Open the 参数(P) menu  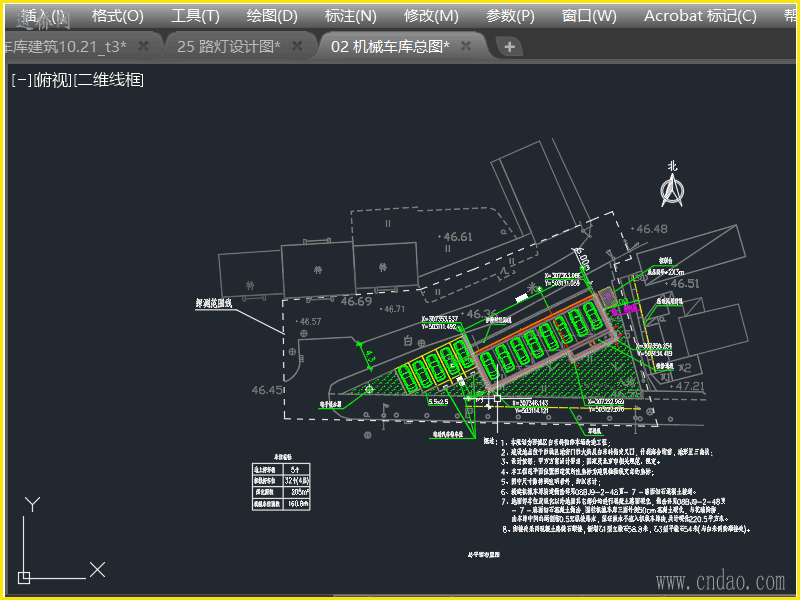pos(510,16)
